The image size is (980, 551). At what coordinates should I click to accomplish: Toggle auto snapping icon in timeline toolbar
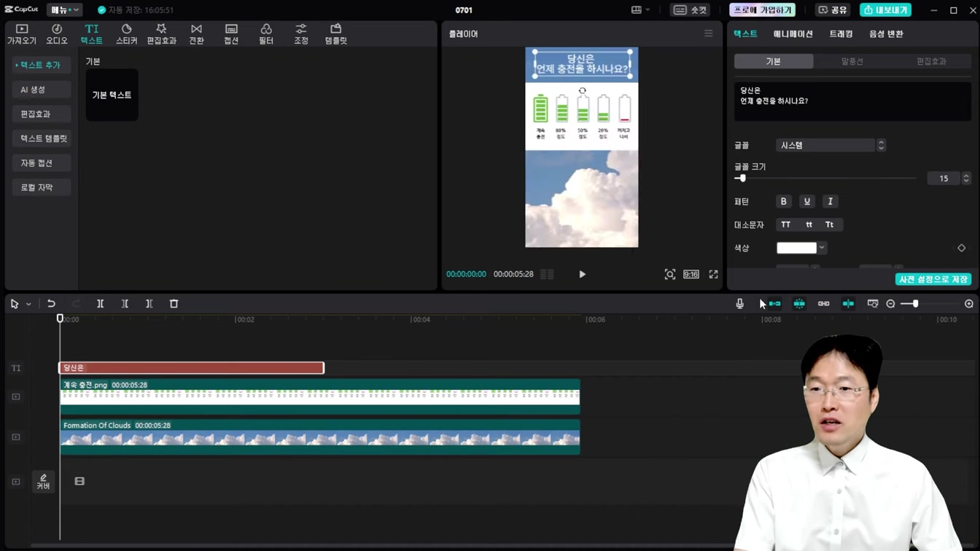799,304
